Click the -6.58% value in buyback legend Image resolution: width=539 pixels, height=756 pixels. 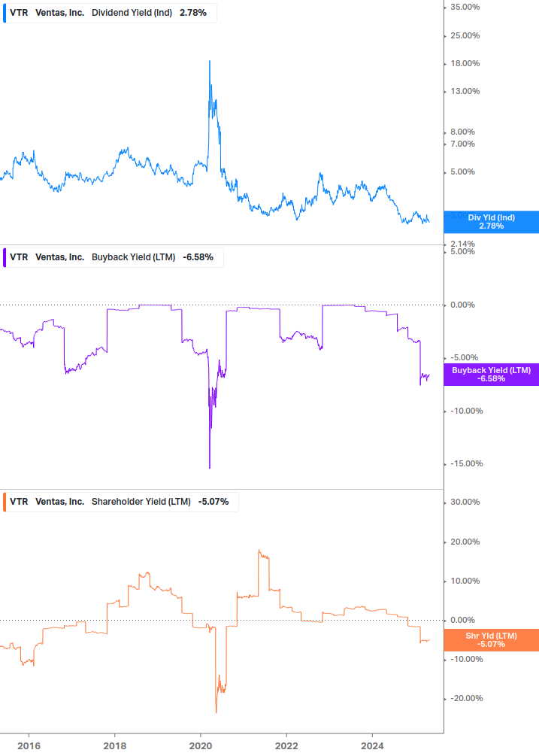click(198, 257)
